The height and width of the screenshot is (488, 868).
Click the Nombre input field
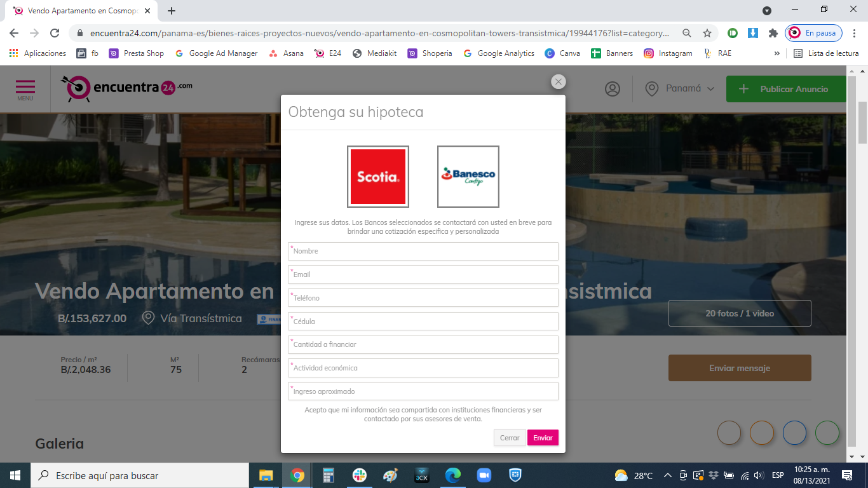coord(423,251)
